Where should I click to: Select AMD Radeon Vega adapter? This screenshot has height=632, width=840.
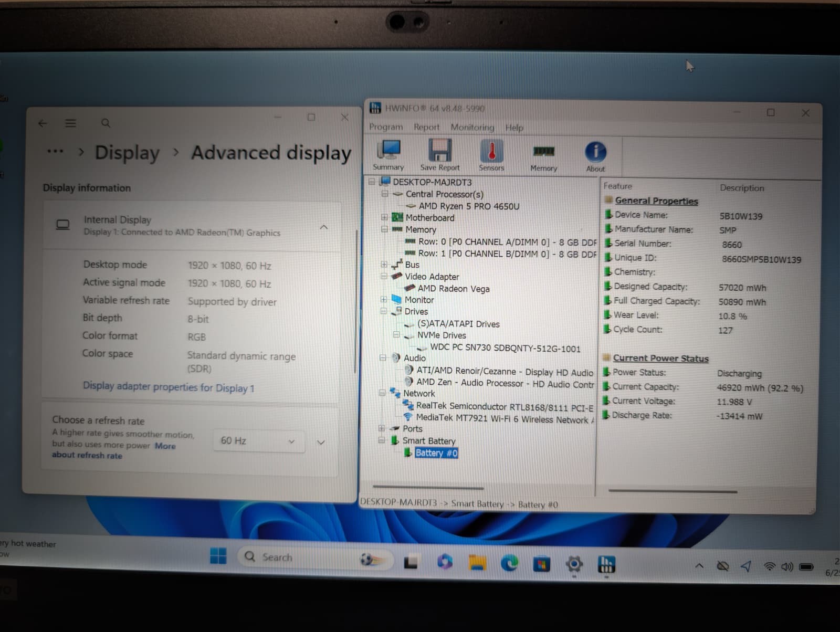(454, 289)
